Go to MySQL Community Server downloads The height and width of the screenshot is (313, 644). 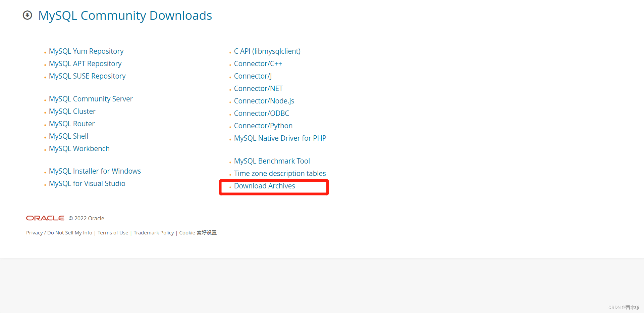[91, 99]
